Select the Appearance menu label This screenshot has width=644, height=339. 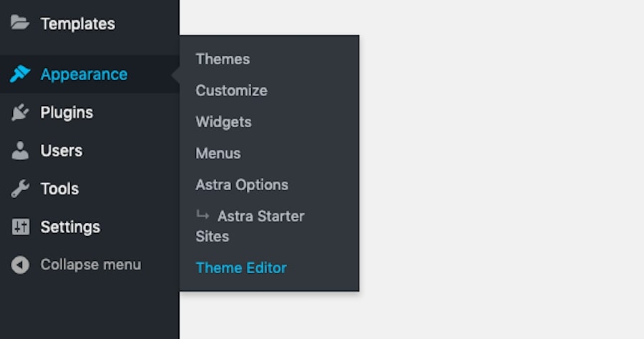[84, 74]
